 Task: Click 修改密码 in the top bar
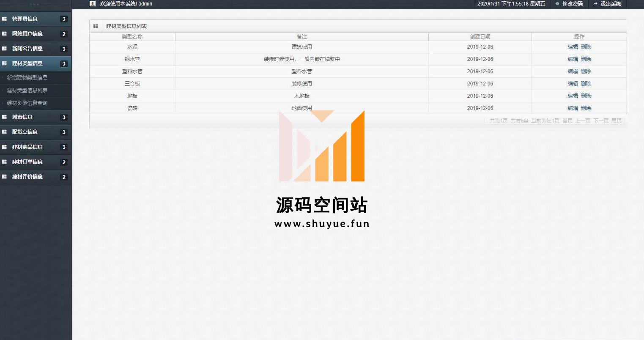(x=573, y=4)
